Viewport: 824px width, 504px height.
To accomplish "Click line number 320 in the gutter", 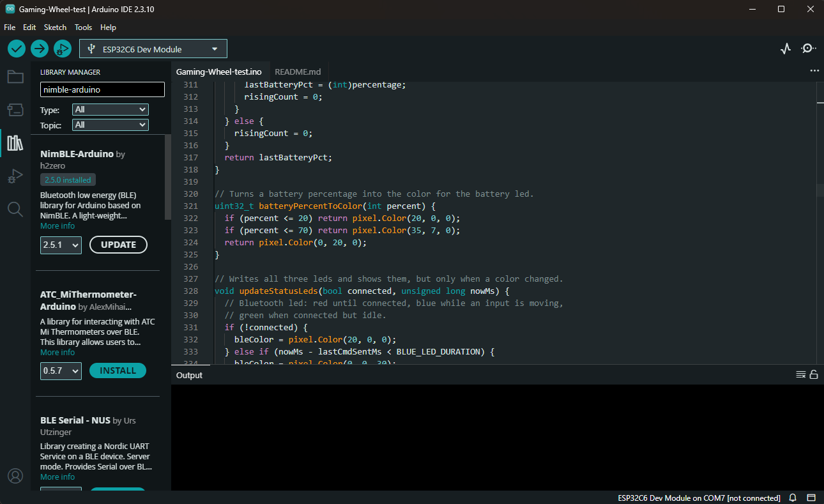I will point(190,194).
